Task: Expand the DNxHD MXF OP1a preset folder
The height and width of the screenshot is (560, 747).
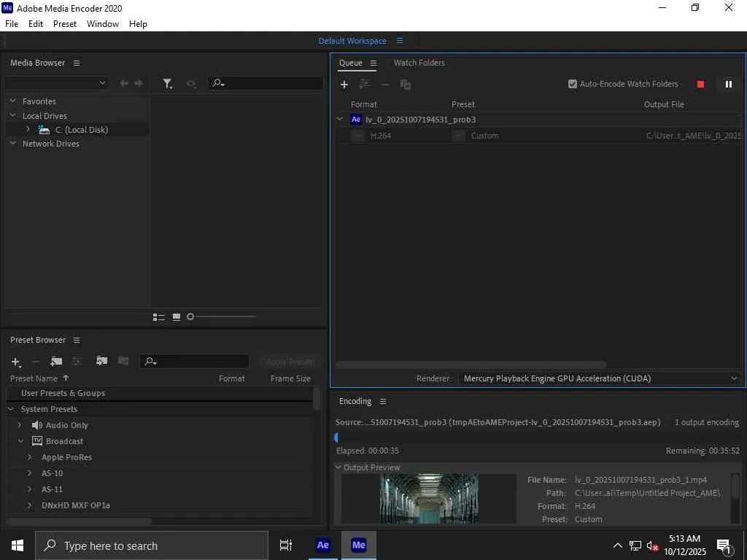Action: 29,505
